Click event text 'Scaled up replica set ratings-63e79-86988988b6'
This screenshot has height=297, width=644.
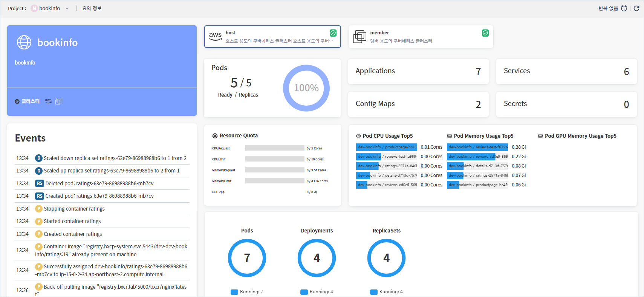[x=98, y=171]
